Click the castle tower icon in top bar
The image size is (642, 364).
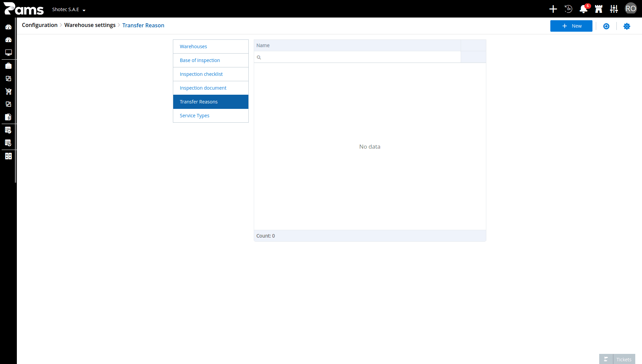(x=599, y=9)
